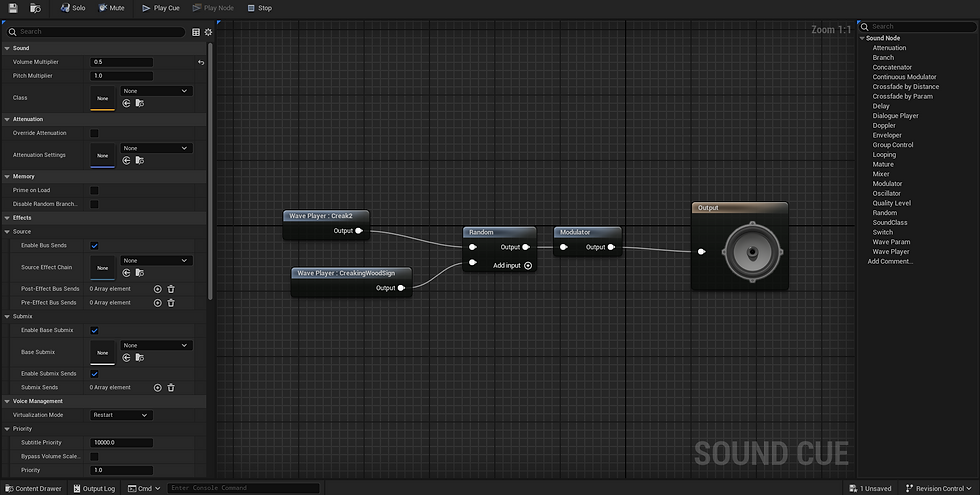The image size is (980, 495).
Task: Stop sound cue playback
Action: coord(259,8)
